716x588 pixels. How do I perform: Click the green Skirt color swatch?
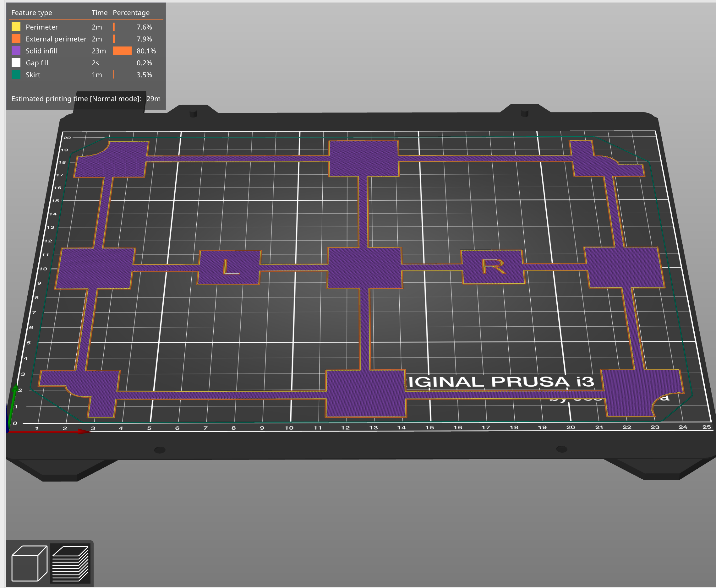tap(16, 75)
